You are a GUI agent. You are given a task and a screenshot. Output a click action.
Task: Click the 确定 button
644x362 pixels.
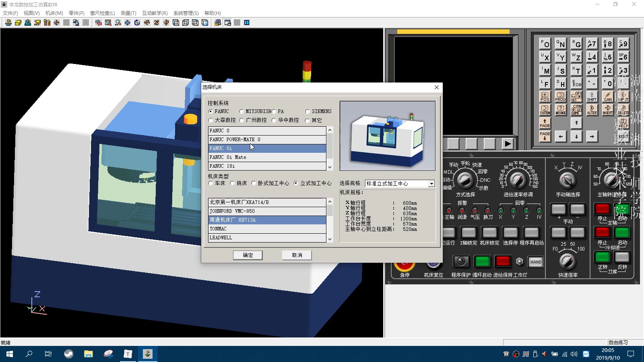coord(248,255)
